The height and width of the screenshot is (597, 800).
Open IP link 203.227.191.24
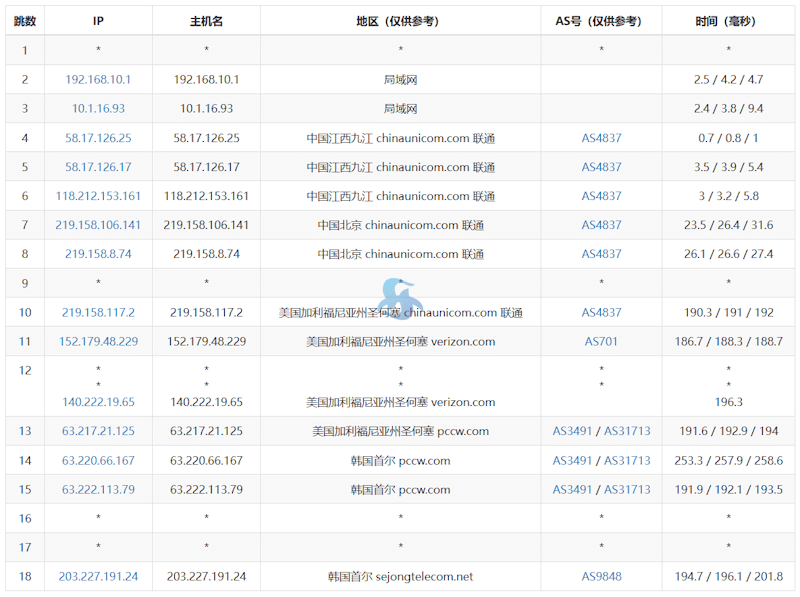pyautogui.click(x=98, y=577)
